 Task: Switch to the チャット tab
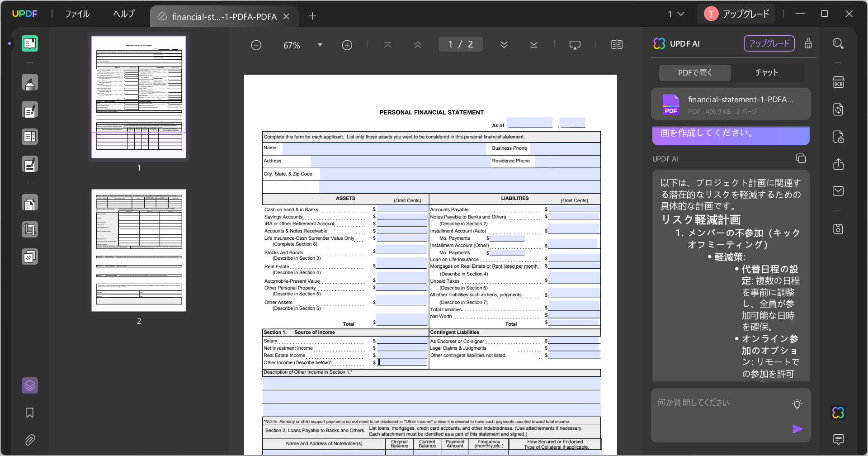767,72
